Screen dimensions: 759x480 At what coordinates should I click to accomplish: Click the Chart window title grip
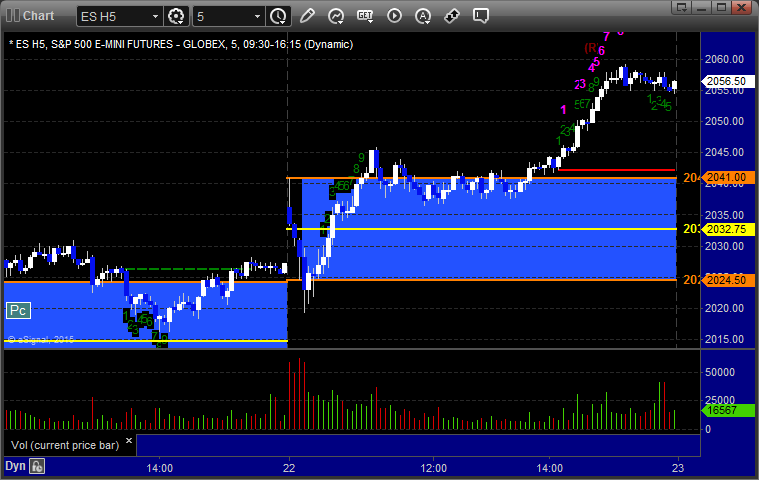coord(12,16)
